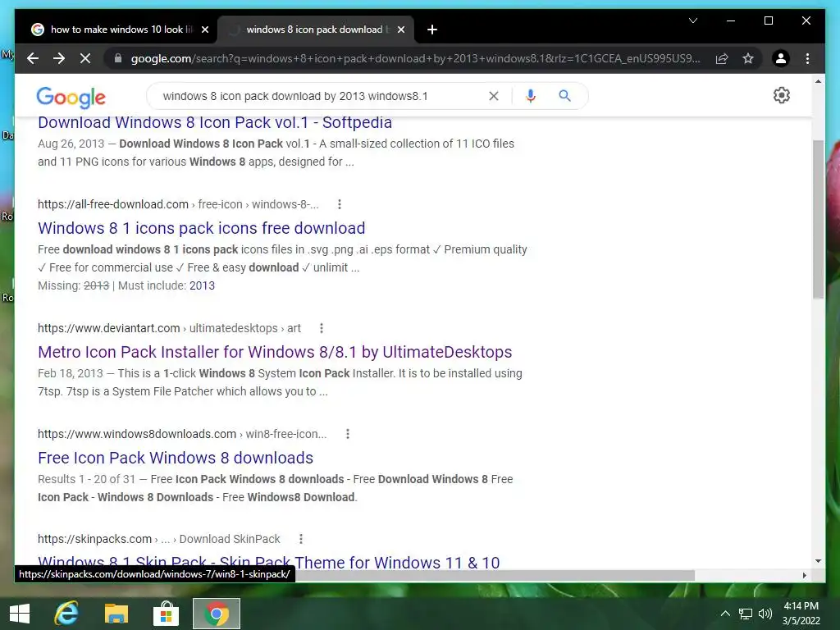The width and height of the screenshot is (840, 630).
Task: Click the scroll right arrow
Action: (x=804, y=575)
